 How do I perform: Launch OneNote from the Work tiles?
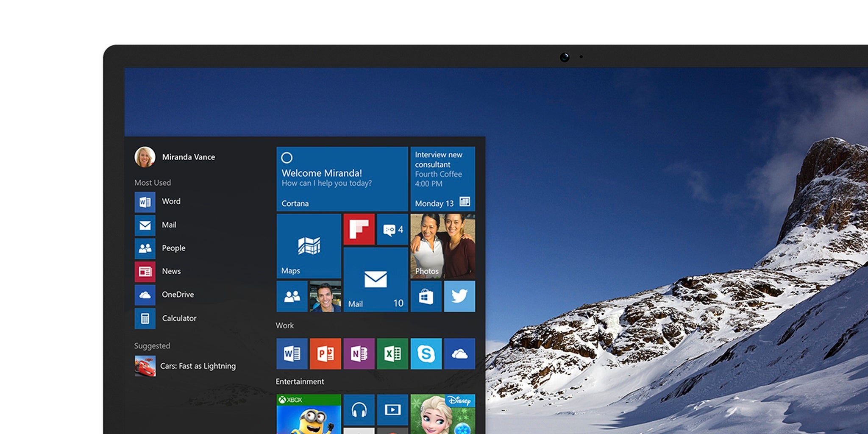[359, 353]
